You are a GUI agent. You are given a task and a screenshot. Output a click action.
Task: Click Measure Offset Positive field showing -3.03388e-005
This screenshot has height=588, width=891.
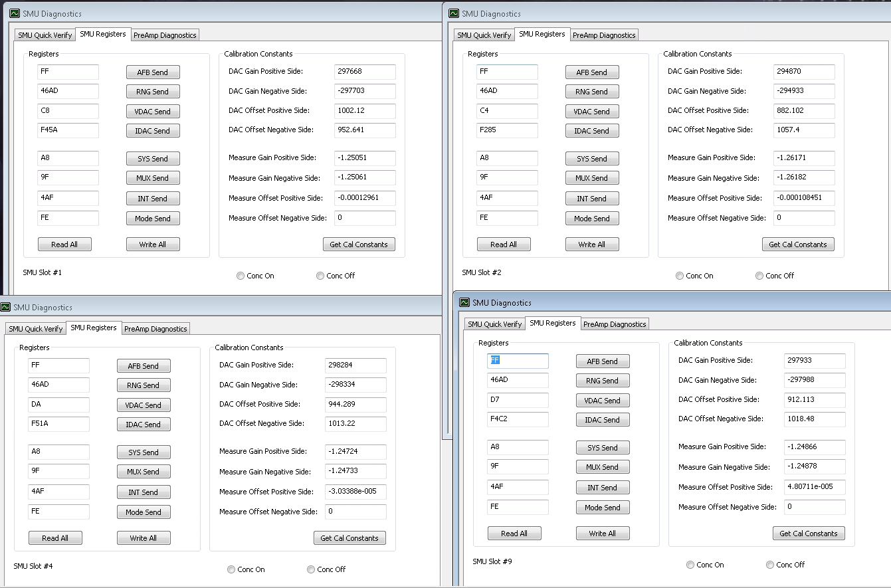[x=356, y=492]
